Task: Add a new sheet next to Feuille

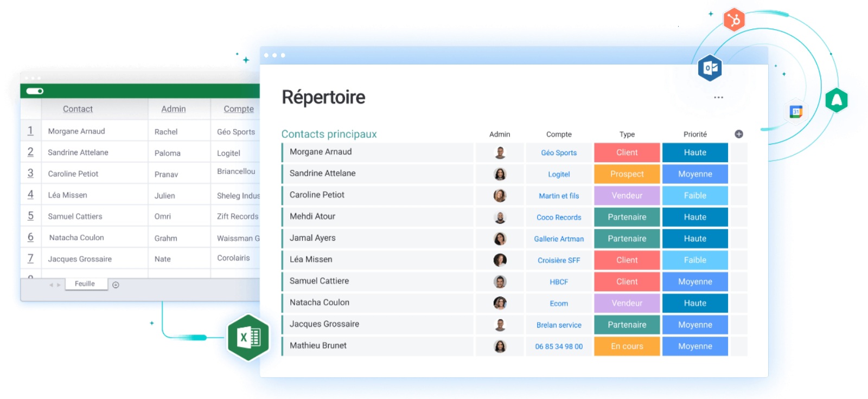Action: 116,285
